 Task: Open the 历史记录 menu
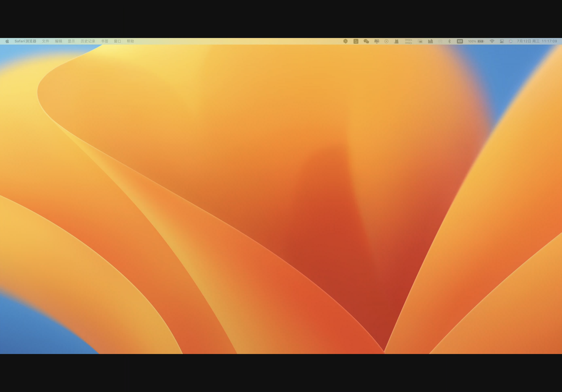click(x=88, y=41)
